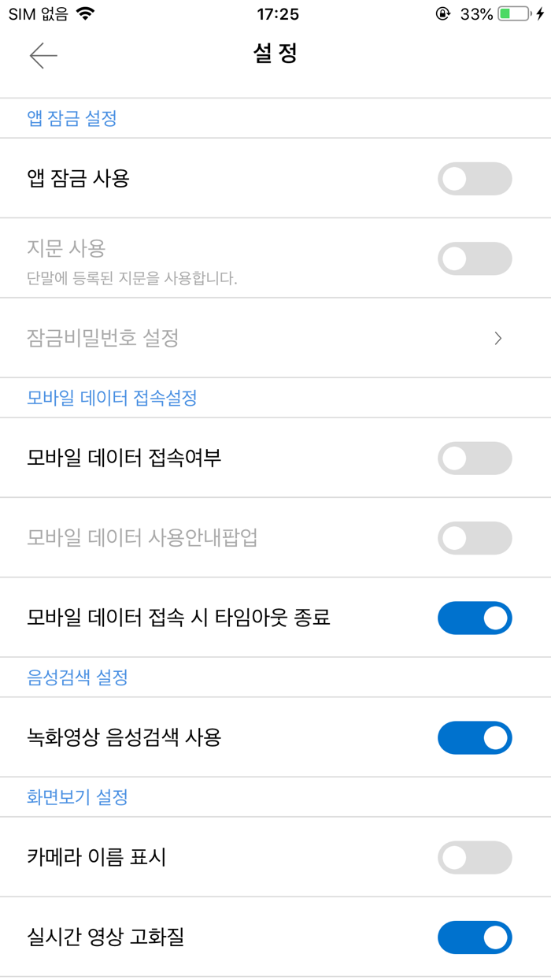Screen dimensions: 551x980
Task: Toggle the 지문 사용 switch
Action: (x=475, y=258)
